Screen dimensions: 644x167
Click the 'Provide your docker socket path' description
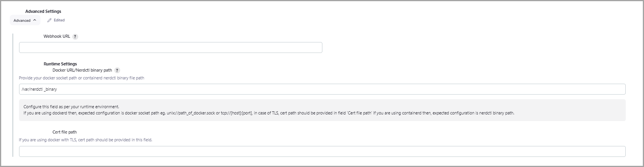(81, 78)
